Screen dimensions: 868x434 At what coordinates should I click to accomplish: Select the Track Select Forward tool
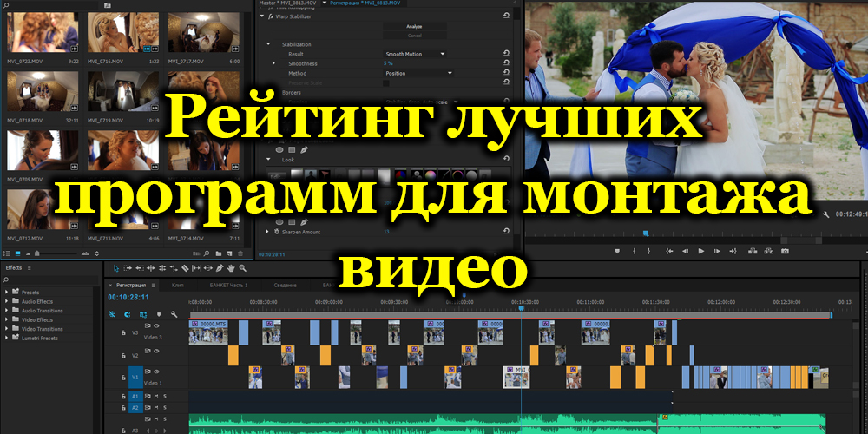click(128, 268)
